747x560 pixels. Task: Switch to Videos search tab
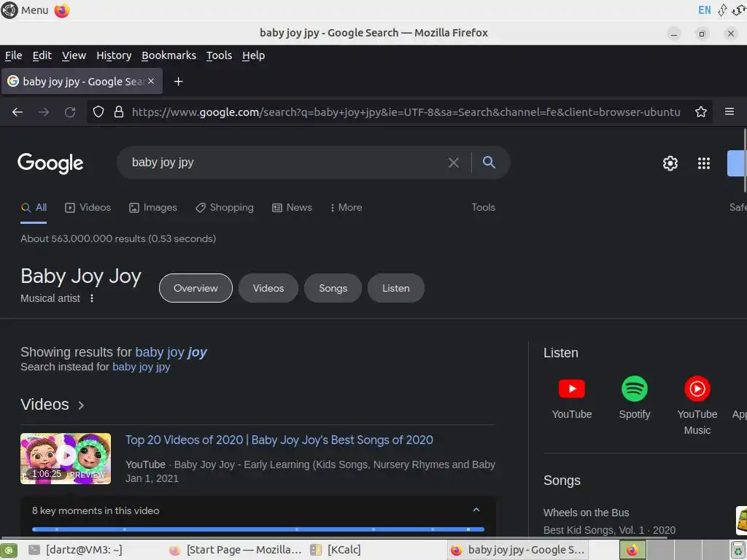click(88, 208)
